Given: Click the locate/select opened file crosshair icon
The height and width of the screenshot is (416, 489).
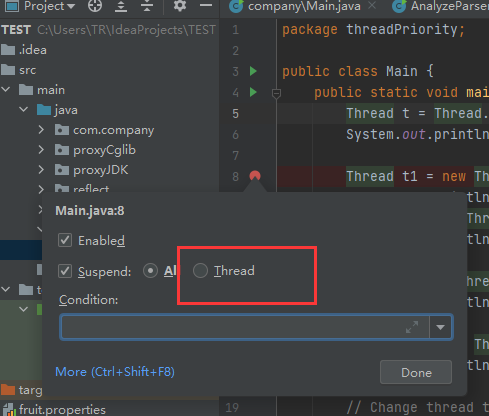Looking at the screenshot, I should pyautogui.click(x=95, y=6).
